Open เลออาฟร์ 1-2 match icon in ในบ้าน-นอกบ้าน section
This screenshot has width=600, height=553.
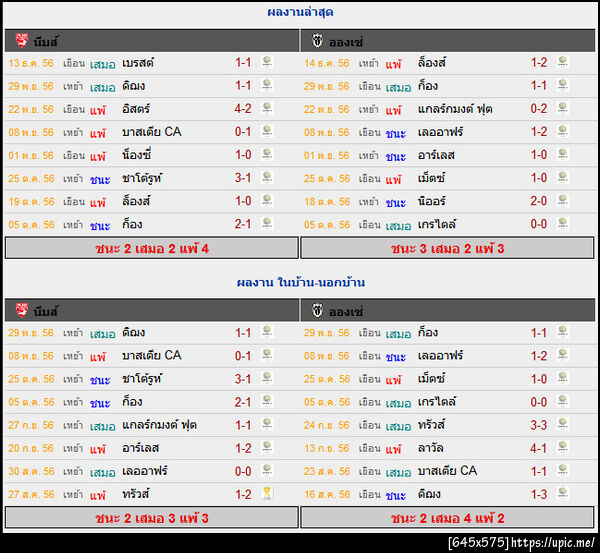click(562, 356)
